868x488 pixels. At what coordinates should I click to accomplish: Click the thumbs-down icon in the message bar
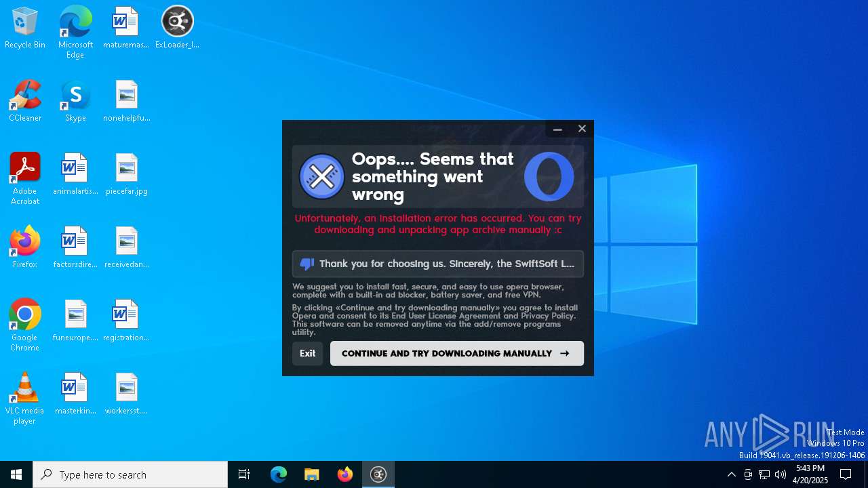click(x=307, y=264)
